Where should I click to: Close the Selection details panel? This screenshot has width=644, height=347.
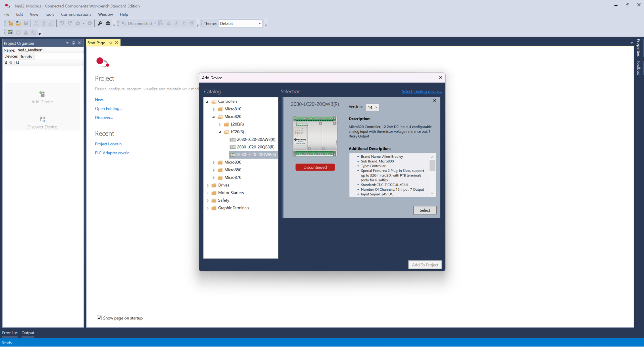(x=435, y=101)
